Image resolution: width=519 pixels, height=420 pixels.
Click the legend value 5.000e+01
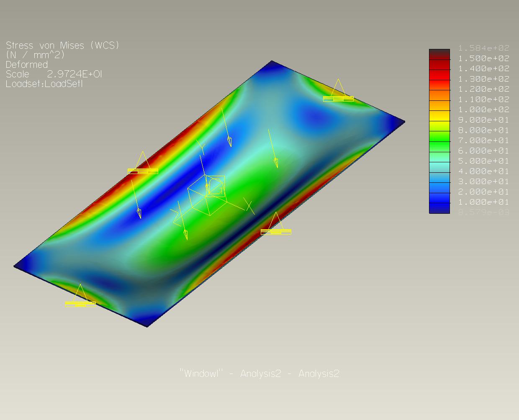484,161
